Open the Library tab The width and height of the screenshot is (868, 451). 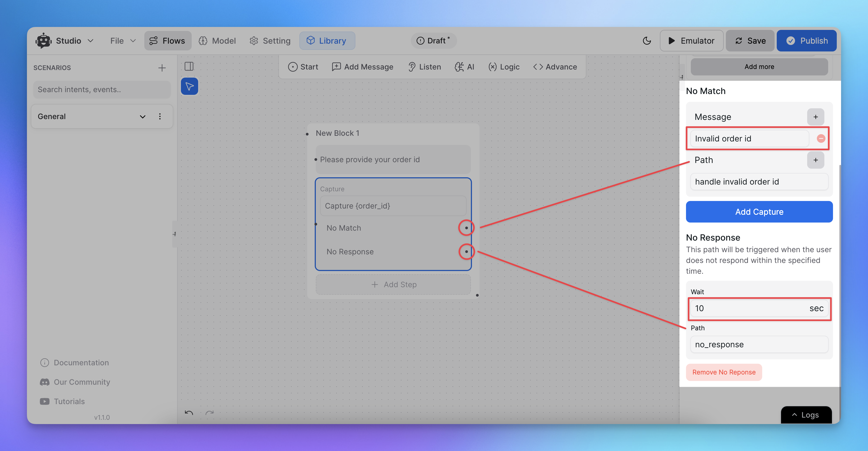327,41
